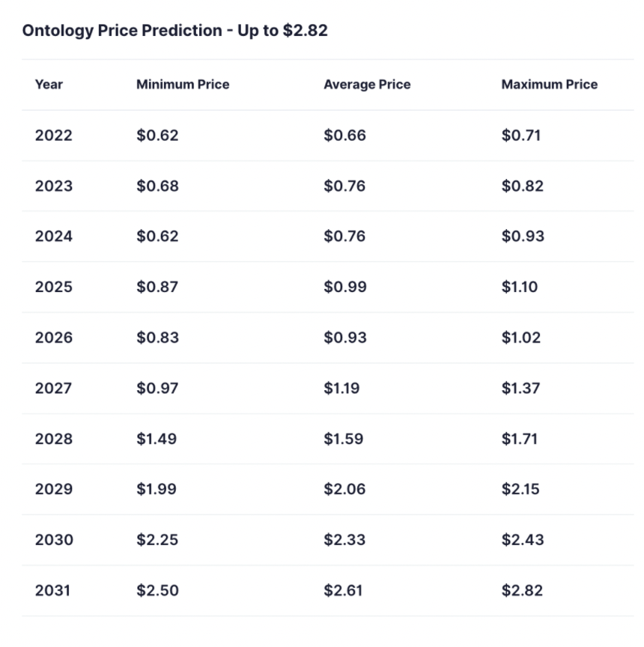Select the 2026 maximum price $1.02
Image resolution: width=644 pixels, height=647 pixels.
coord(520,338)
